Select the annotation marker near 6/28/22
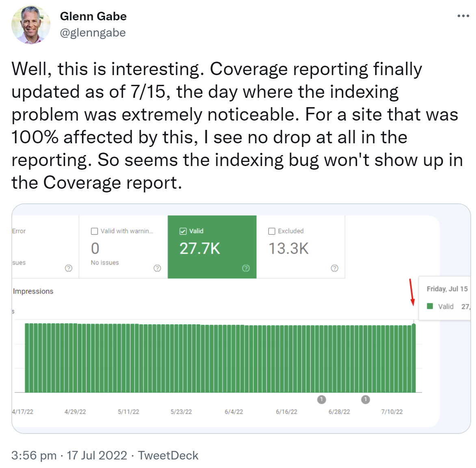 pyautogui.click(x=365, y=399)
